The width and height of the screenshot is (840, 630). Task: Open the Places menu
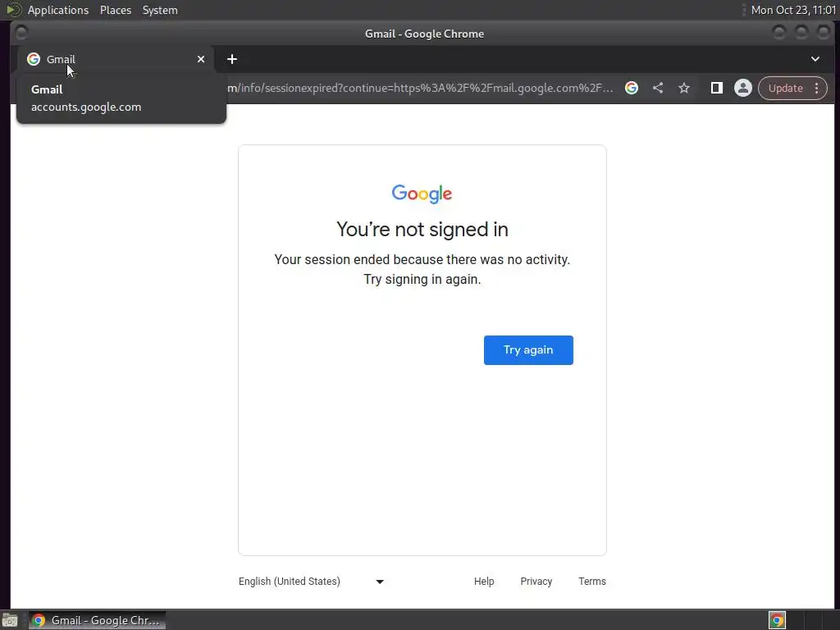(x=115, y=10)
